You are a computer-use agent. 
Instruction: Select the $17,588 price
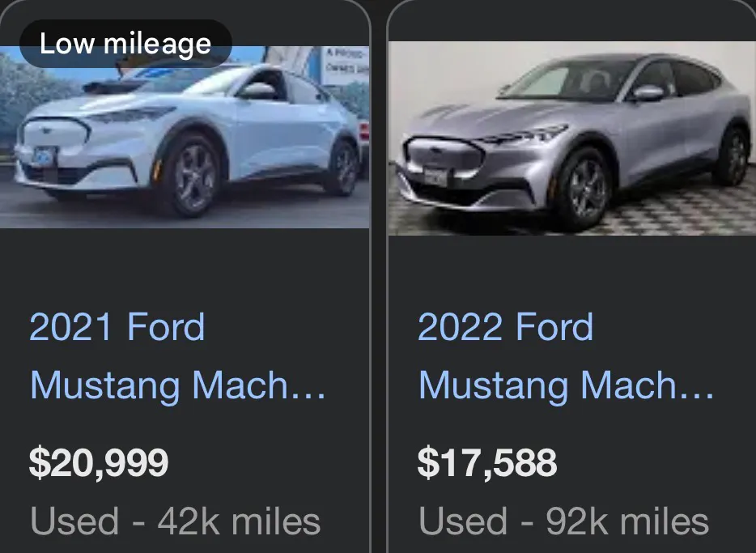[x=487, y=463]
